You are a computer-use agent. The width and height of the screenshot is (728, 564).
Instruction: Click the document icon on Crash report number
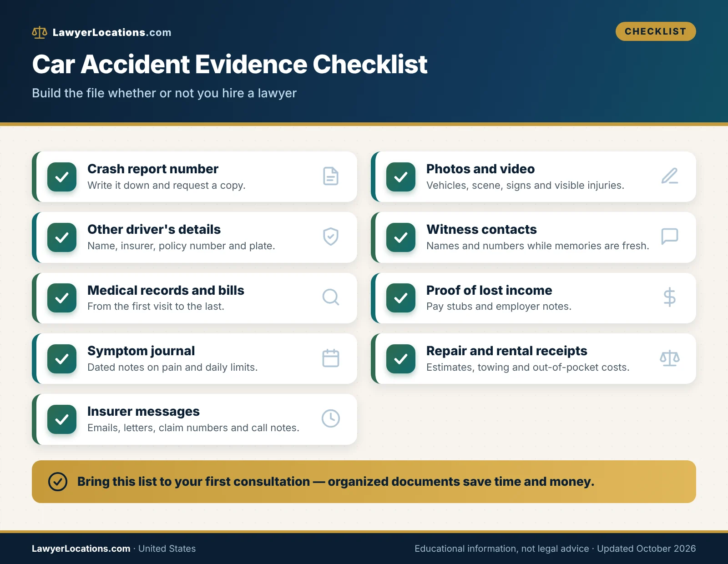331,176
